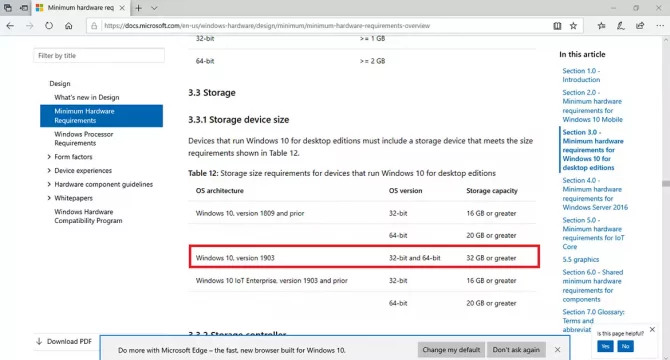Viewport: 670px width, 360px height.
Task: Click the '32 GB or greater' cell
Action: coord(491,258)
